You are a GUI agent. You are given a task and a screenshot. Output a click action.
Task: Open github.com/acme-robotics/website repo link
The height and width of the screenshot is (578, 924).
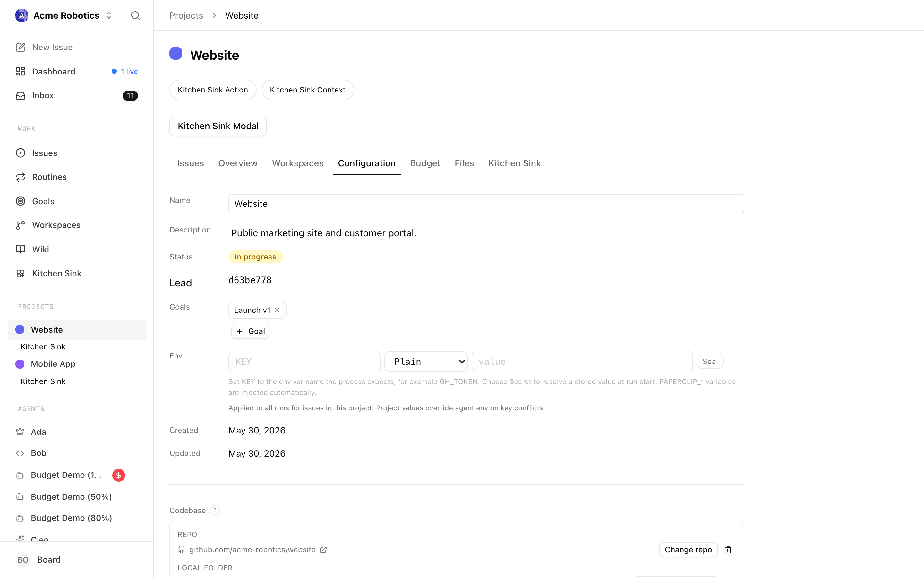[x=252, y=550]
